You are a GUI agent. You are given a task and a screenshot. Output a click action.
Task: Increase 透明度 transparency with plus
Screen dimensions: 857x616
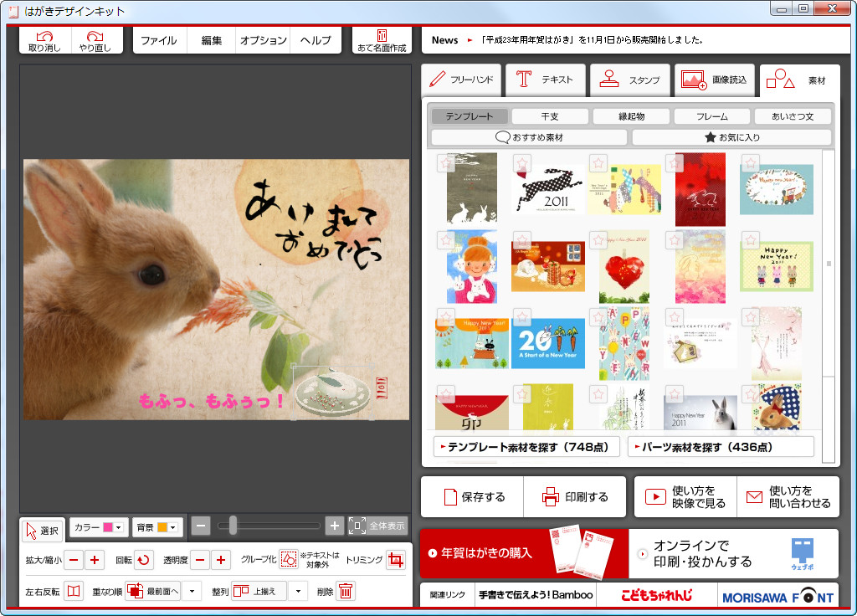pos(221,560)
